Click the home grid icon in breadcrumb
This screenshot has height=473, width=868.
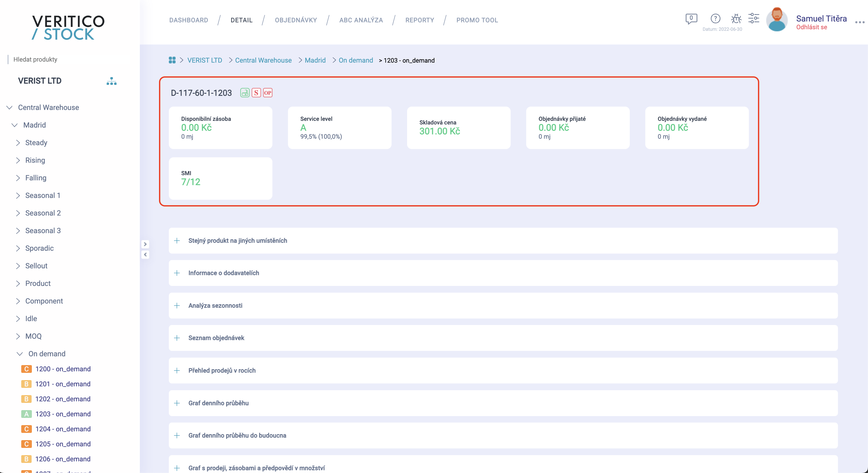tap(172, 60)
